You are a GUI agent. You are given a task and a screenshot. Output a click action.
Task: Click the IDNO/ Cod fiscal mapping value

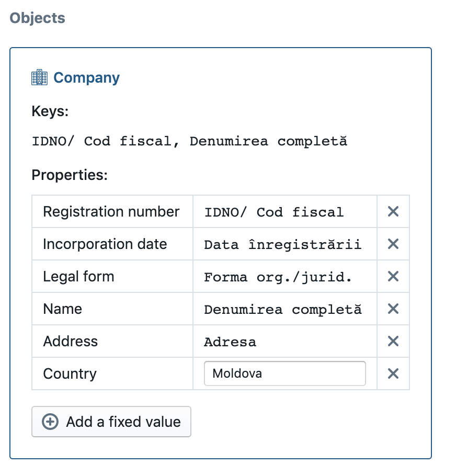274,212
